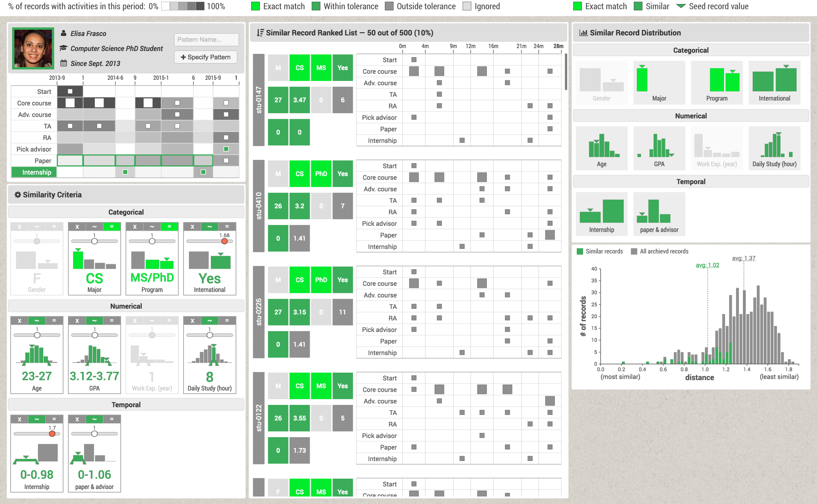Click the gear icon in Similarity Criteria
This screenshot has width=817, height=504.
(x=18, y=195)
